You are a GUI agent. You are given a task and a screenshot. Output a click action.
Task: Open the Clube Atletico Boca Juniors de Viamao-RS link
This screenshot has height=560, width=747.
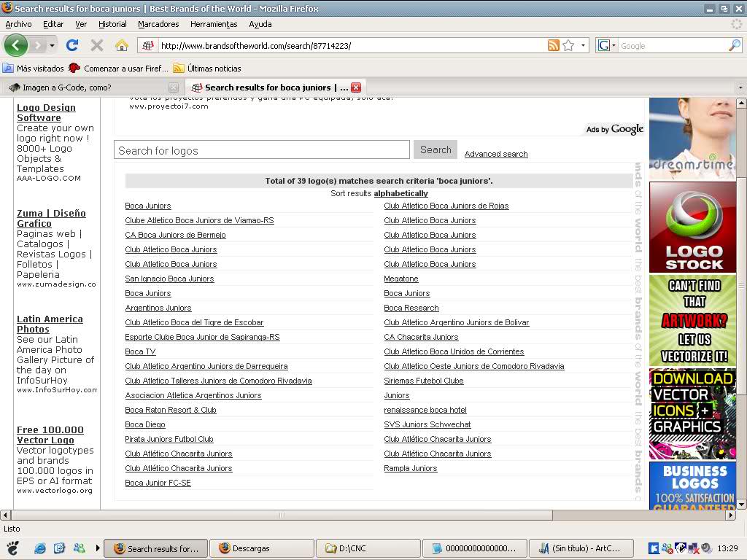click(x=200, y=220)
